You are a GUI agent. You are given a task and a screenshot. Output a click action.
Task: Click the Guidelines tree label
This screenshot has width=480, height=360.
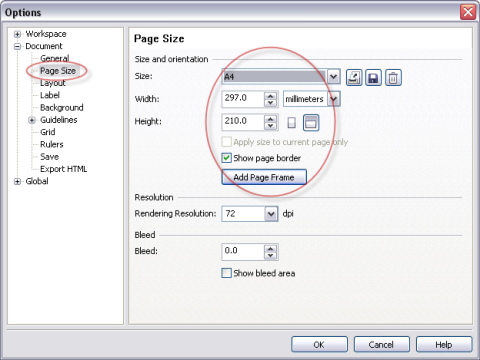59,120
